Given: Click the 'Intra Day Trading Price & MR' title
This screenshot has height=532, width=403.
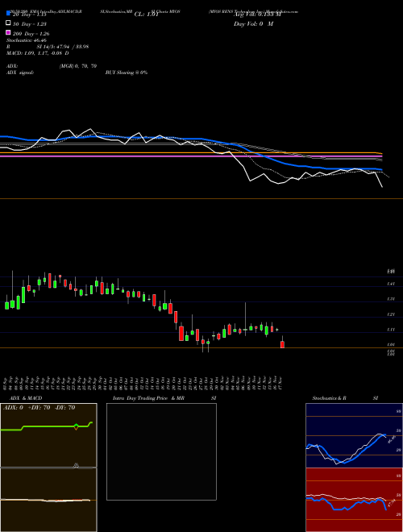Looking at the screenshot, I should coord(148,398).
